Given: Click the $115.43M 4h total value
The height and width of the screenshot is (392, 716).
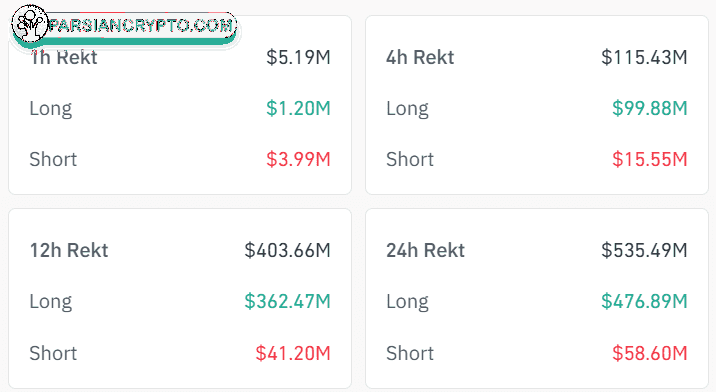Looking at the screenshot, I should pos(644,57).
